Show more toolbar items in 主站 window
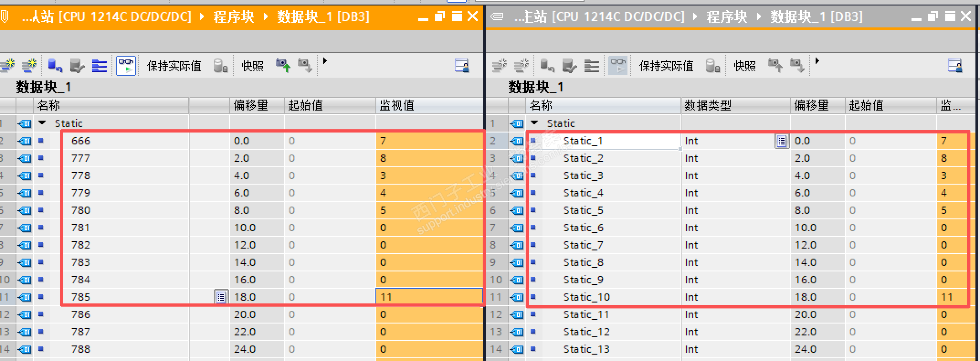Image resolution: width=980 pixels, height=361 pixels. point(817,61)
